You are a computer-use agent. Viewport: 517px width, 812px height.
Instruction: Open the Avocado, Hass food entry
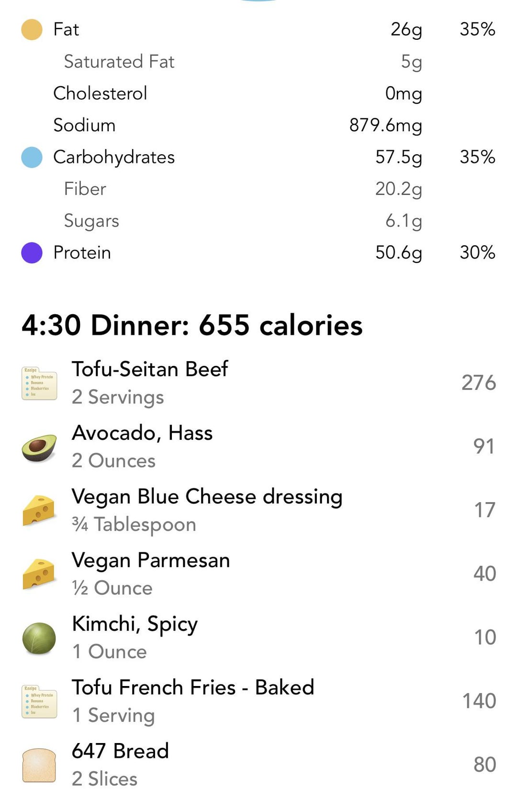[x=142, y=433]
